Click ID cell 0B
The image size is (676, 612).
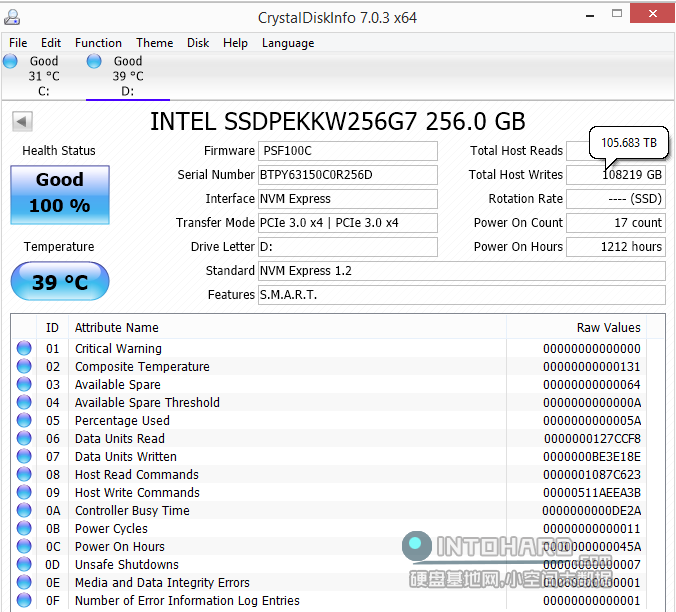(x=53, y=529)
